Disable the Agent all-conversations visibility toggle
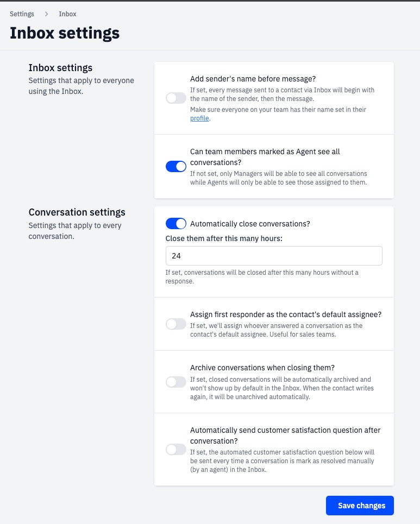The height and width of the screenshot is (524, 420). coord(176,166)
